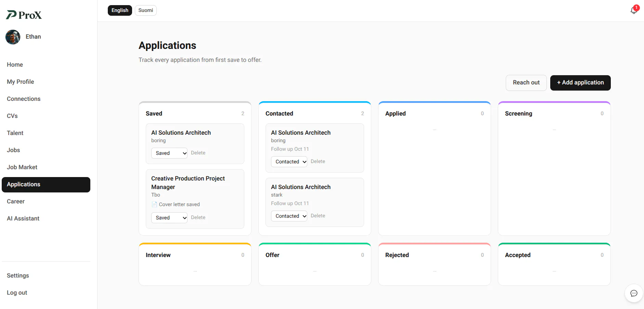Click Cover letter saved text
Image resolution: width=644 pixels, height=309 pixels.
[x=179, y=204]
